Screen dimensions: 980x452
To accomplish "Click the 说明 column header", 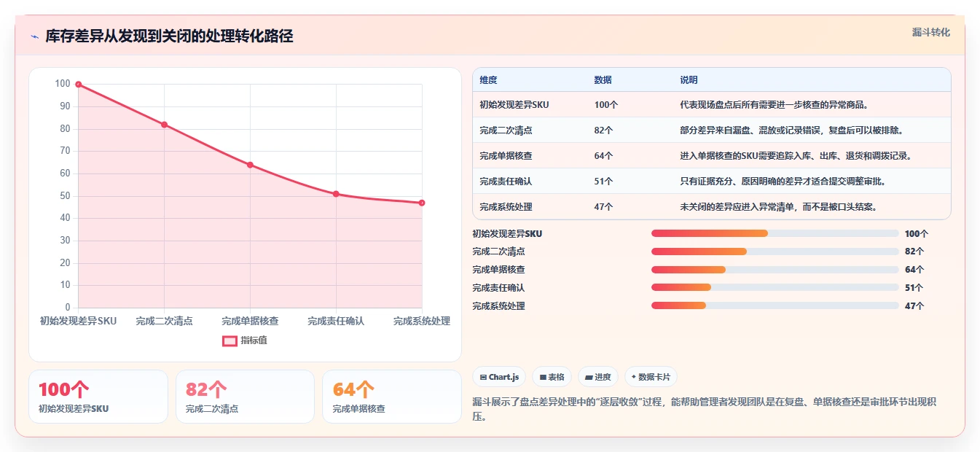I will tap(689, 80).
